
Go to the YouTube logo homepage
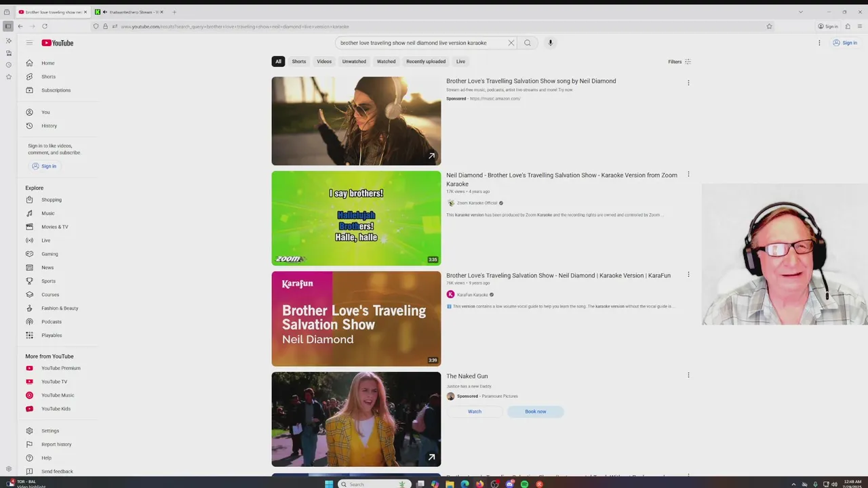click(58, 43)
